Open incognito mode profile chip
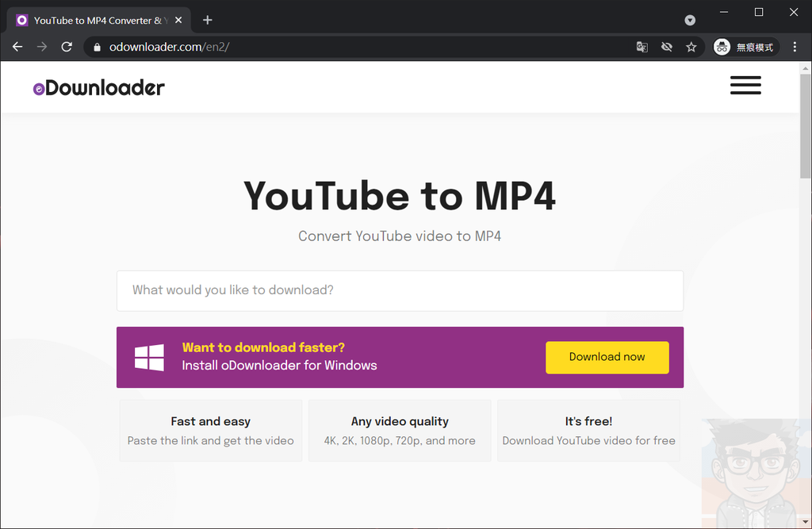 (745, 47)
